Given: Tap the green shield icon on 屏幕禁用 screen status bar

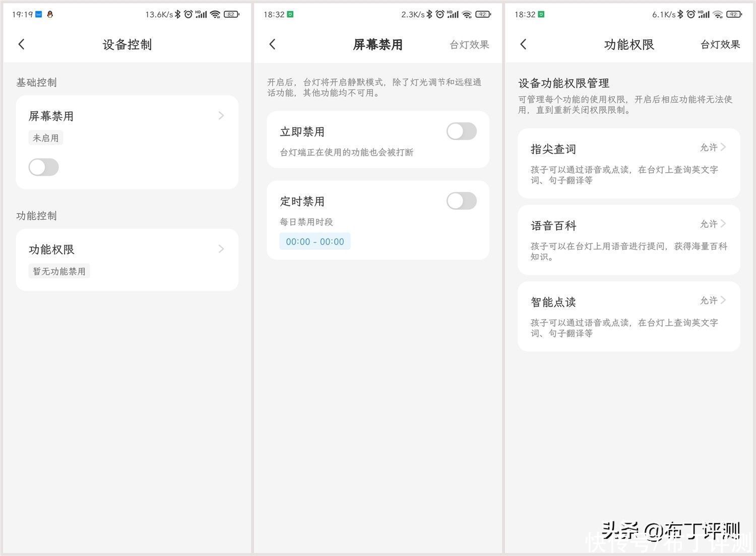Looking at the screenshot, I should pos(290,15).
